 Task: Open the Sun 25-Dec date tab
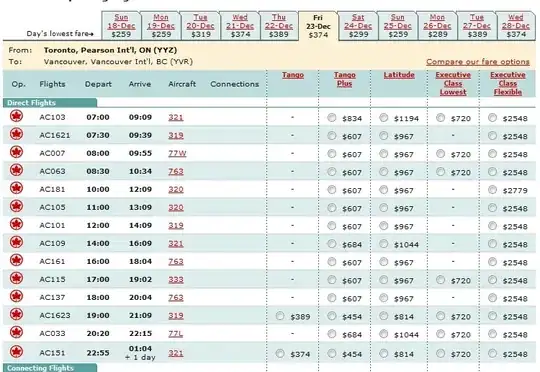pyautogui.click(x=398, y=26)
